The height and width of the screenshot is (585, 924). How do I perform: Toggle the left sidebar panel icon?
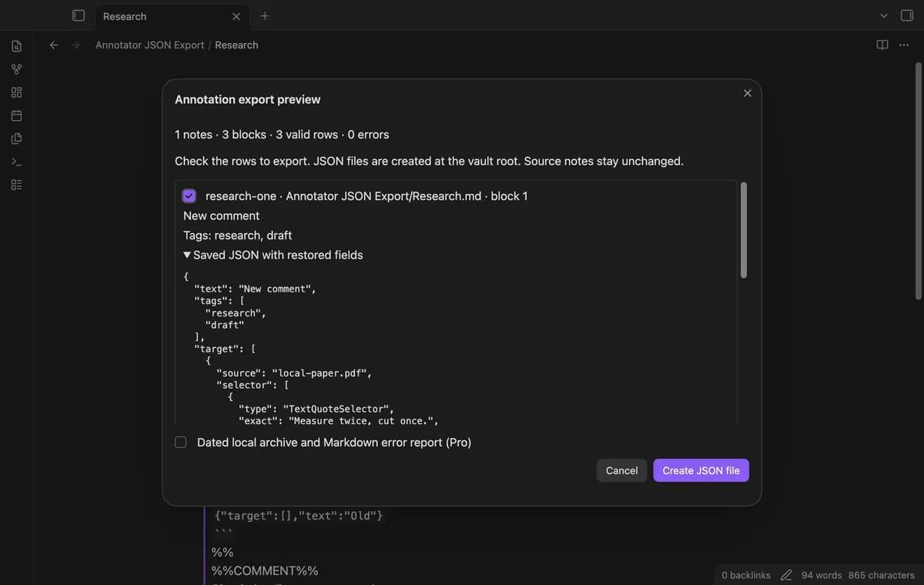click(x=78, y=15)
